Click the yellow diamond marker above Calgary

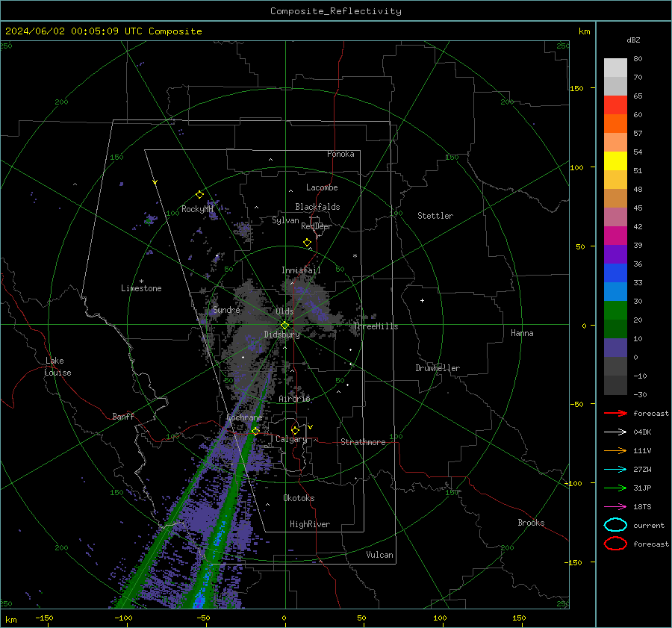tap(295, 430)
